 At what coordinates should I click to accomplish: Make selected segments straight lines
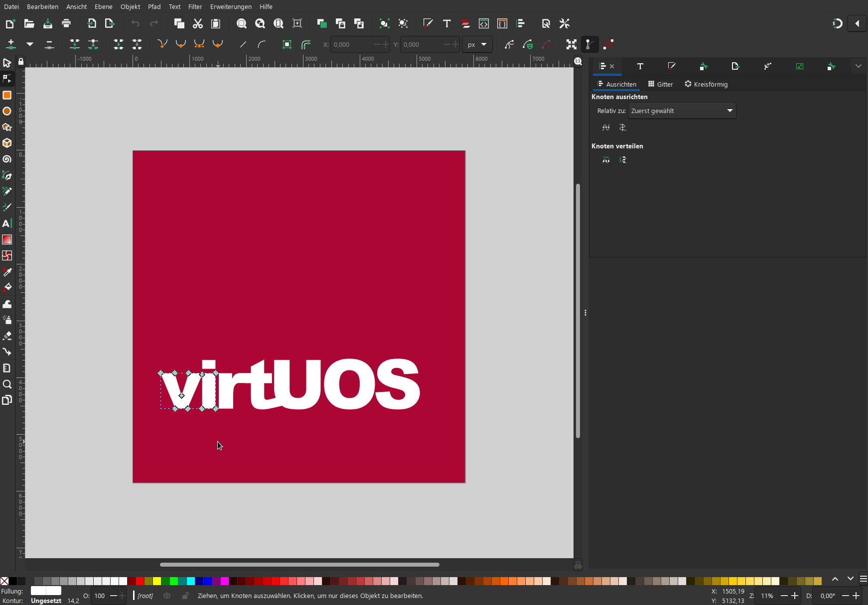(243, 44)
